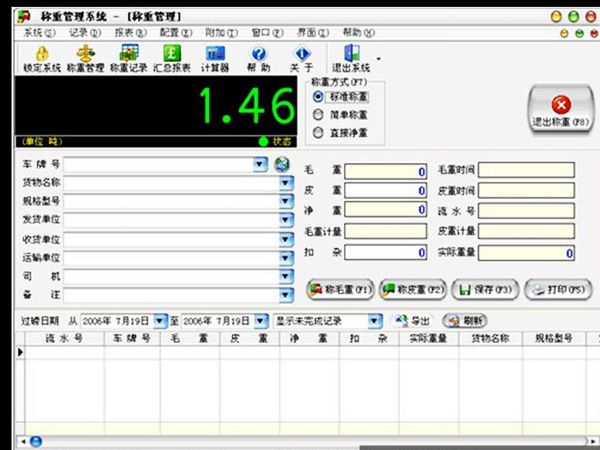Select the 标准称重 radio option
Screen dimensions: 600x450
[319, 97]
